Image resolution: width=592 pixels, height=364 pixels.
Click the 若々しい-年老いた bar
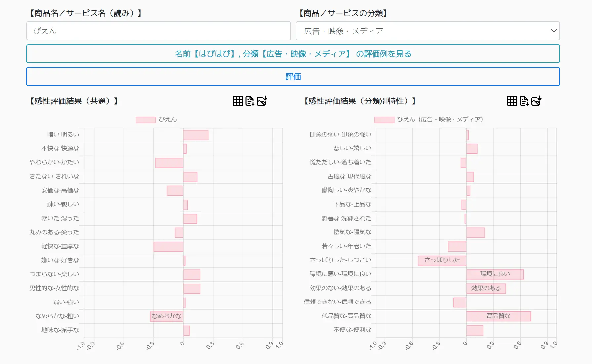coord(457,247)
